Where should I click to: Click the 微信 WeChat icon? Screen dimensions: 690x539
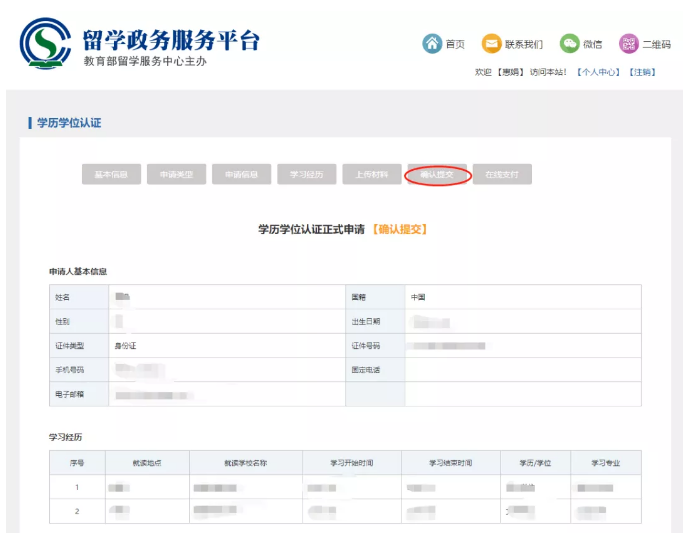click(x=569, y=43)
